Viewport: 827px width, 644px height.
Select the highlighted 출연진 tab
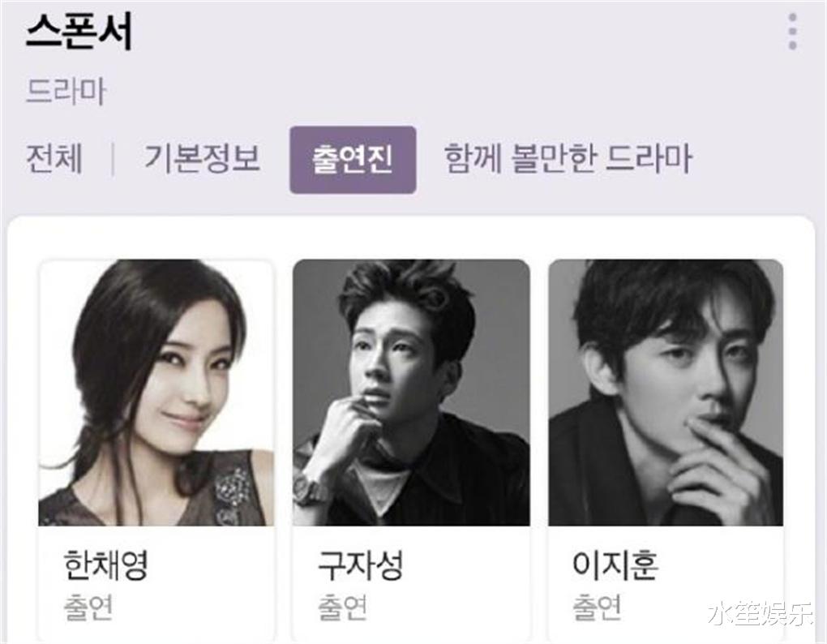tap(353, 160)
